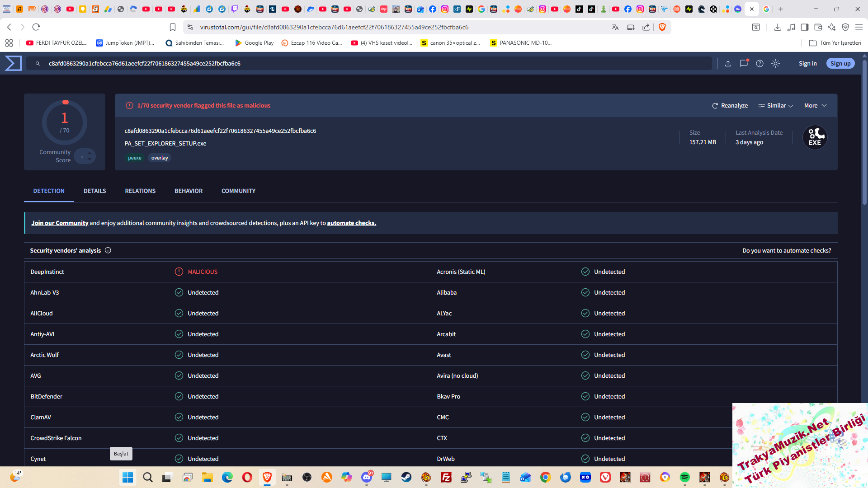Toggle the browser sidebar panel icon
This screenshot has height=488, width=868.
pos(805,28)
